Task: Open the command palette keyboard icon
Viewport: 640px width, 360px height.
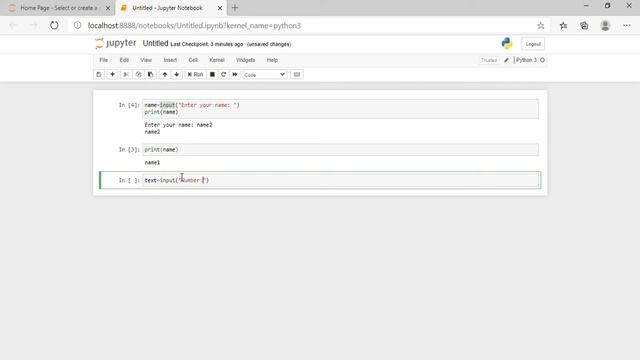Action: [297, 74]
